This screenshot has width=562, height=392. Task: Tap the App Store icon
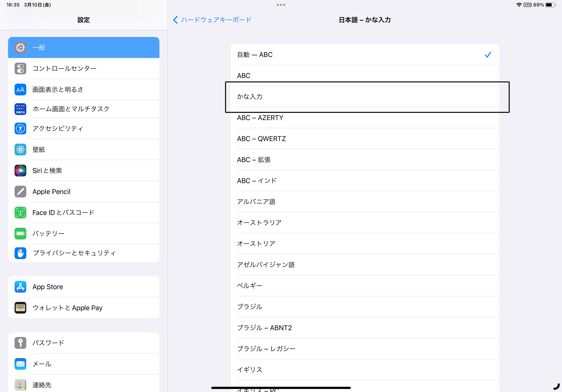pos(20,287)
